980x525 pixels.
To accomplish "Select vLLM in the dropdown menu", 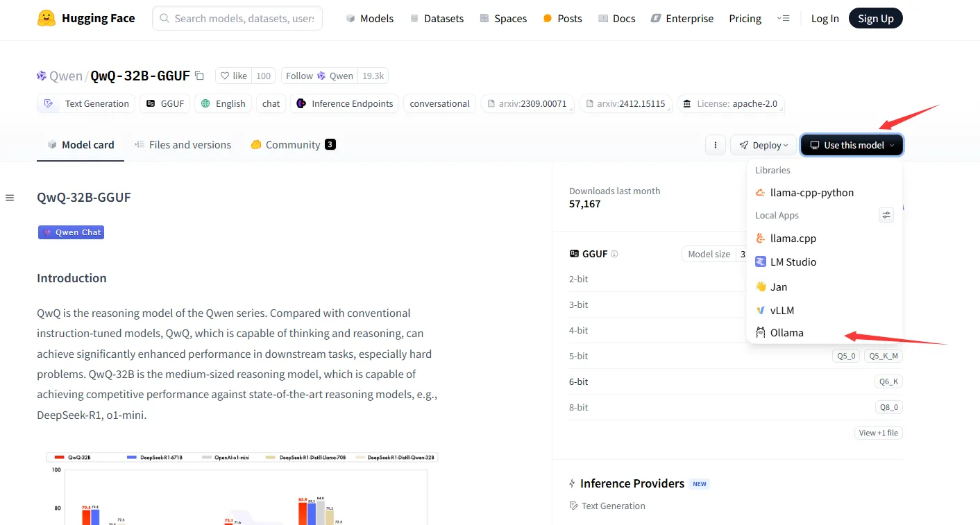I will click(x=825, y=311).
